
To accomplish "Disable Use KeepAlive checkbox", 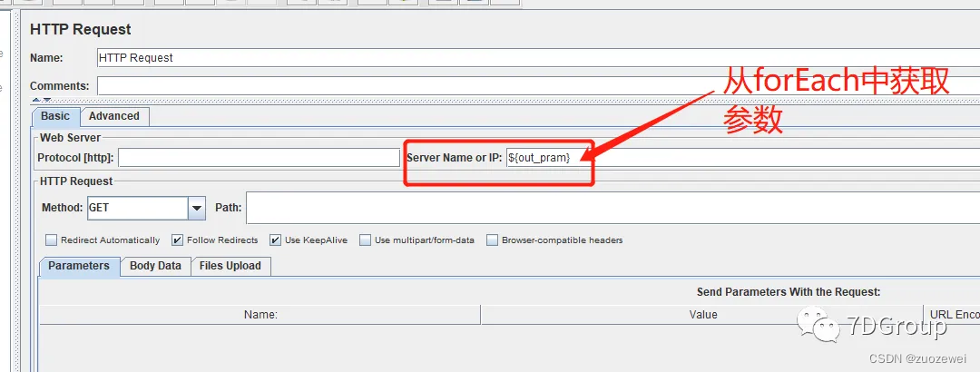I will pos(275,240).
